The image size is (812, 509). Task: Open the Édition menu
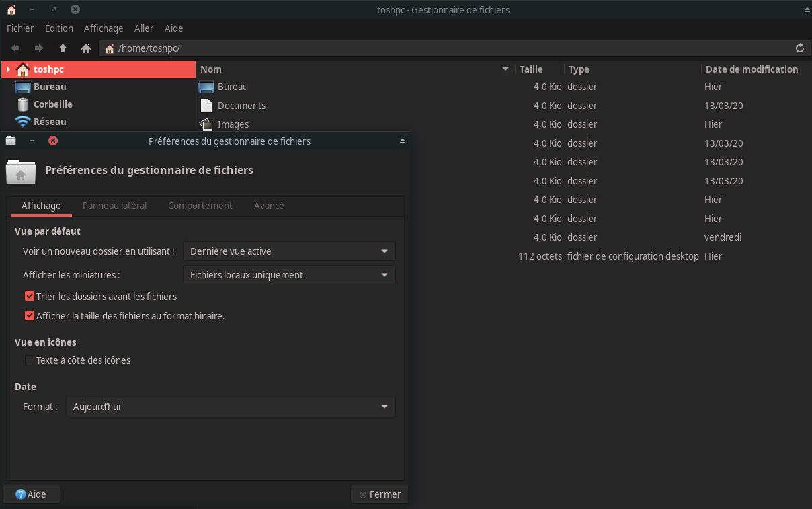59,28
